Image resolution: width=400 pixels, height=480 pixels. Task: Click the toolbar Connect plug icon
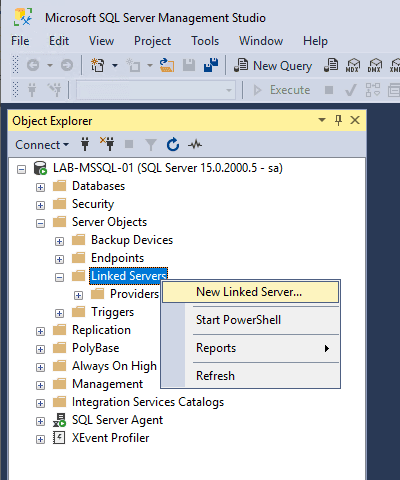pos(32,90)
